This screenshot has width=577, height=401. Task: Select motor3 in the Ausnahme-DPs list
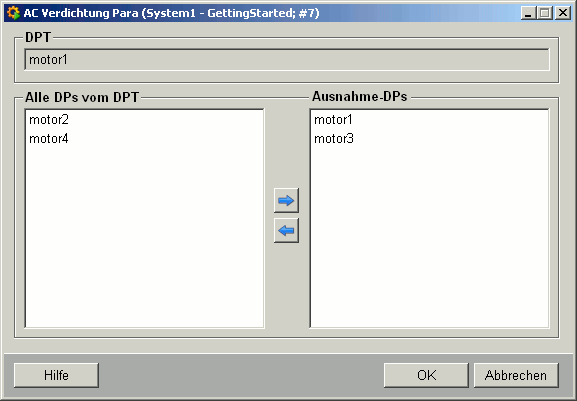click(334, 139)
